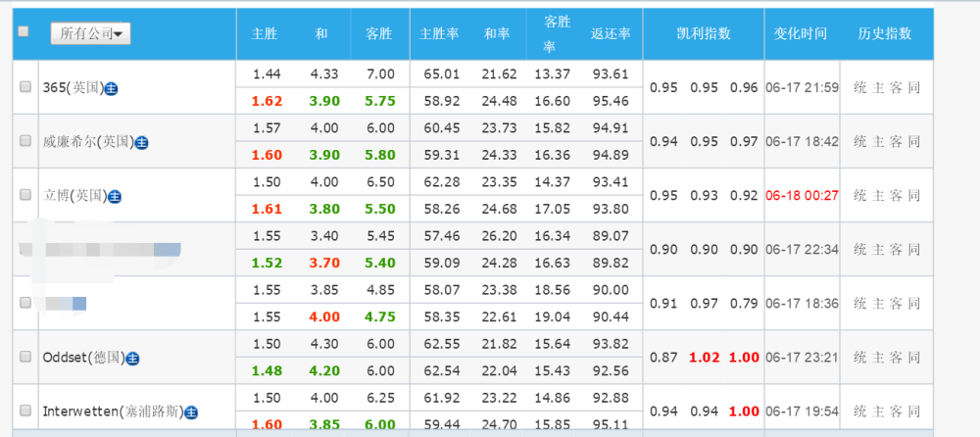Viewport: 980px width, 437px height.
Task: Click the 凯利指数 column header
Action: 704,33
